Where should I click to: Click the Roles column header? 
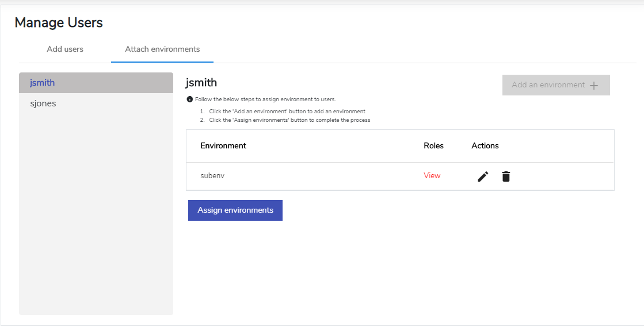(x=434, y=145)
